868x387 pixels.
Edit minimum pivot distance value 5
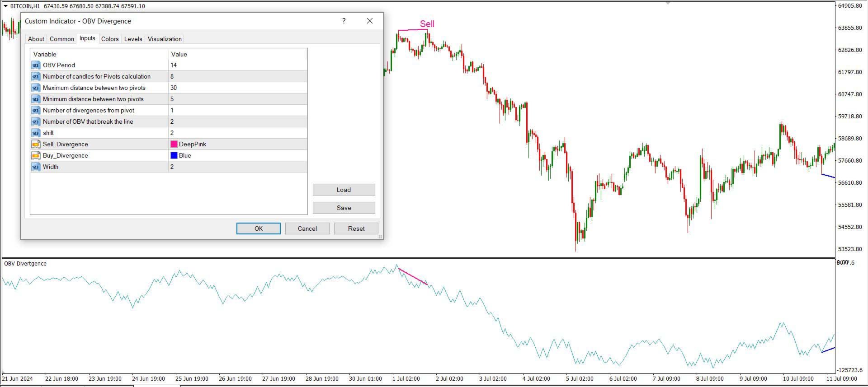pos(238,99)
